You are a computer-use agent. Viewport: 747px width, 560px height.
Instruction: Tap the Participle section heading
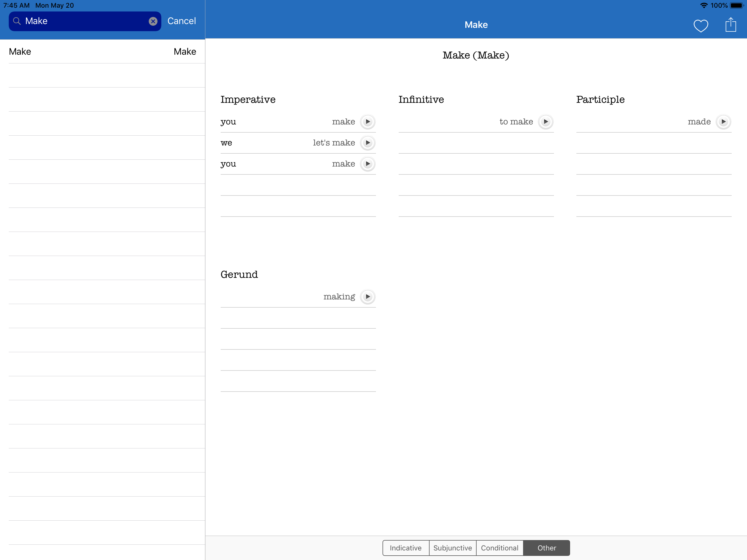click(600, 100)
